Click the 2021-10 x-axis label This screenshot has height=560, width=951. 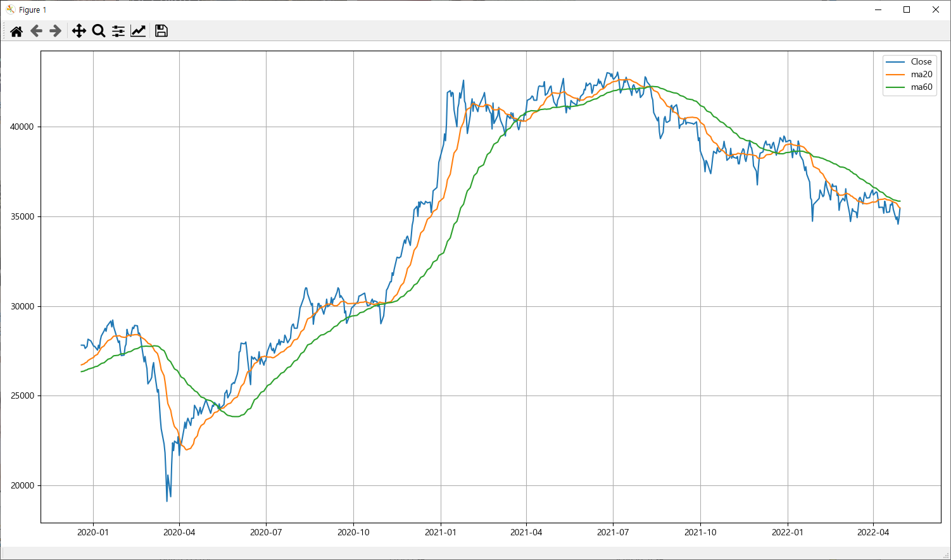[x=700, y=532]
